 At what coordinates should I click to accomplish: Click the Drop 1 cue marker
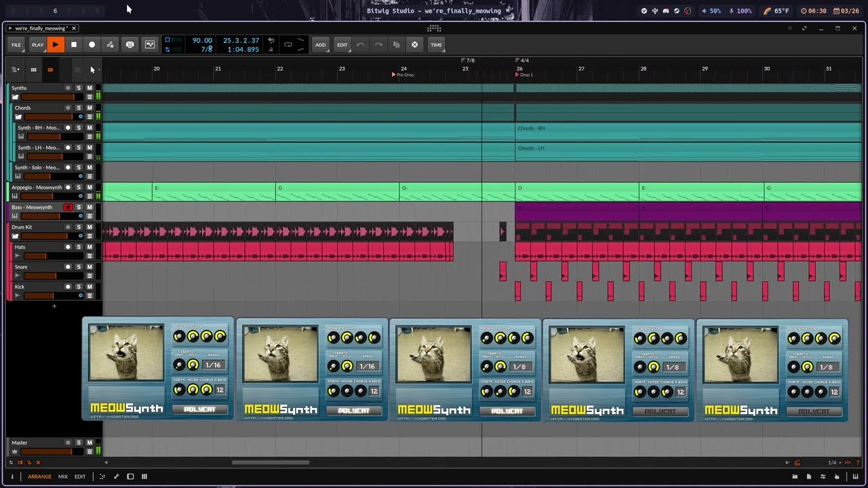(524, 75)
